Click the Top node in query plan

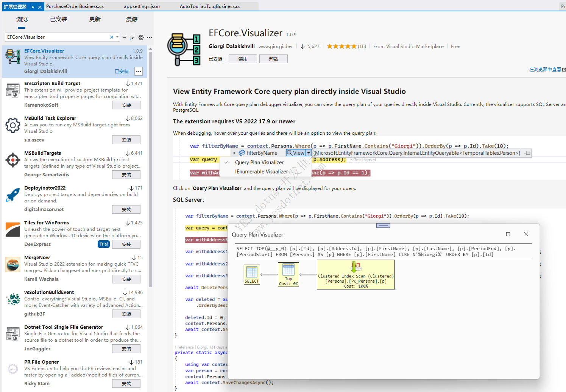pos(288,275)
